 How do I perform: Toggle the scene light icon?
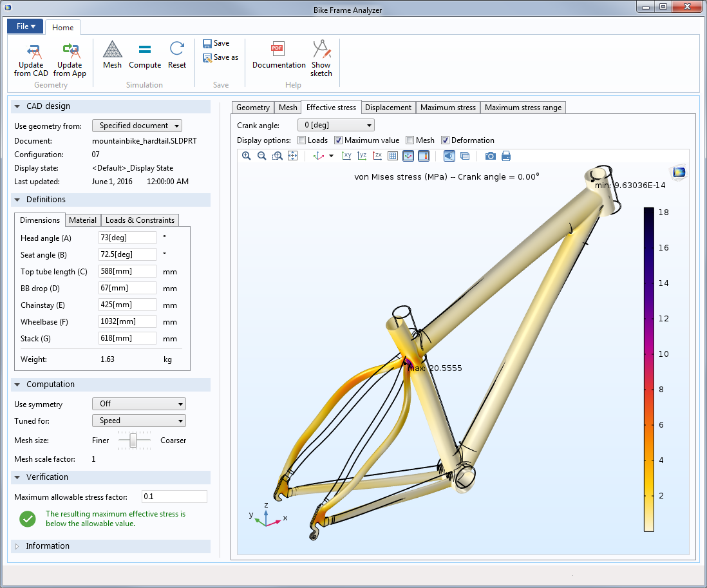click(449, 156)
